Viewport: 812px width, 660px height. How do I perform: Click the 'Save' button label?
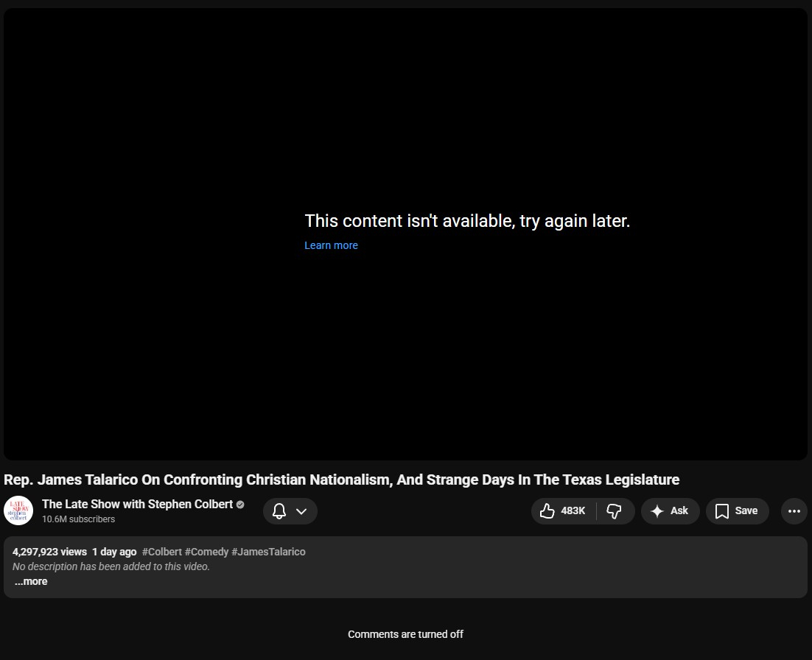[746, 511]
